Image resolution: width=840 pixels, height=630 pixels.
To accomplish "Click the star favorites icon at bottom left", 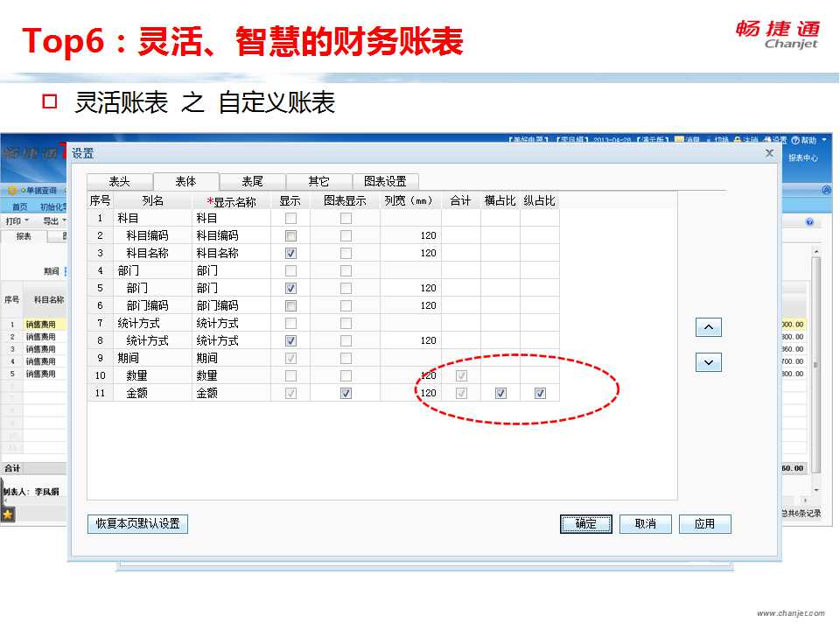I will pos(8,514).
